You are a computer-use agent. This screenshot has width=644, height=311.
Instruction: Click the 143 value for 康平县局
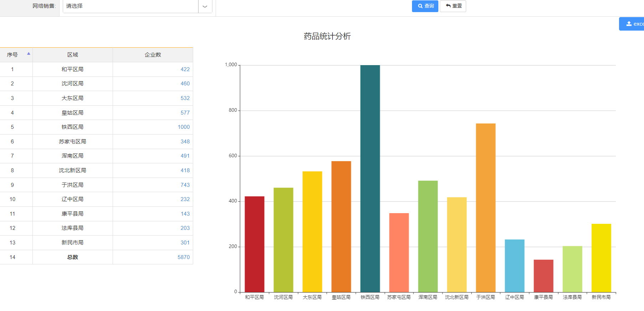tap(185, 214)
